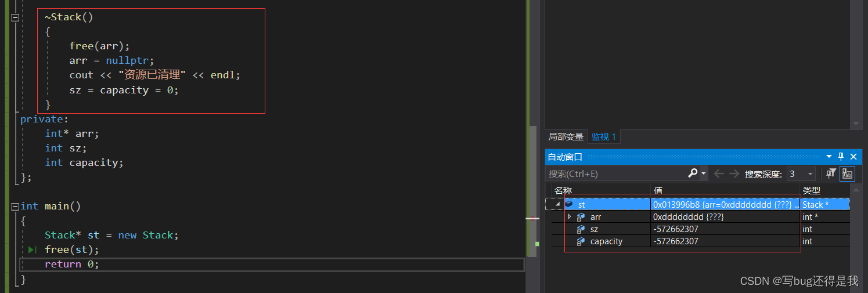Image resolution: width=868 pixels, height=293 pixels.
Task: Select the sz member's lock icon
Action: tap(580, 229)
